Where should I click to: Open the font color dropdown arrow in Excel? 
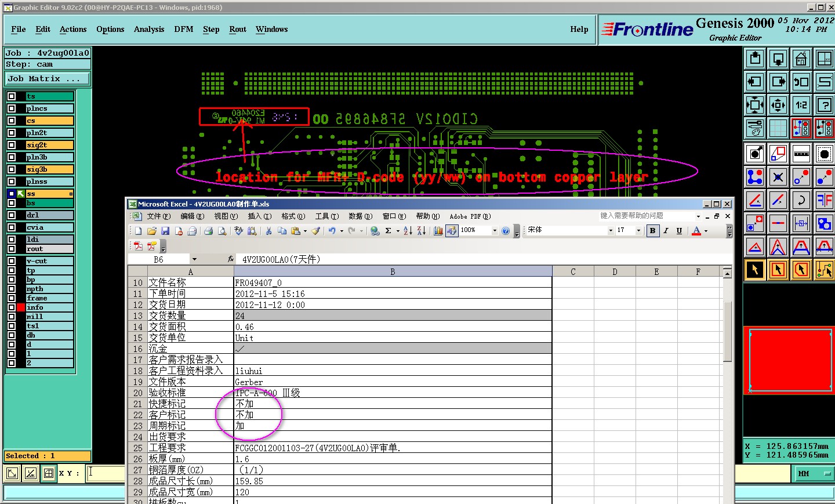coord(706,231)
